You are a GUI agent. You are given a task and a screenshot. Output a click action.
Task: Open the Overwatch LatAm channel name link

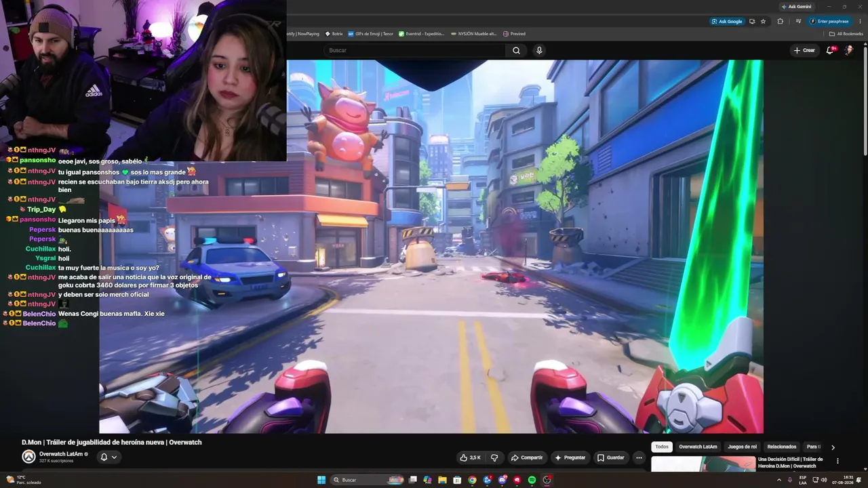tap(61, 454)
